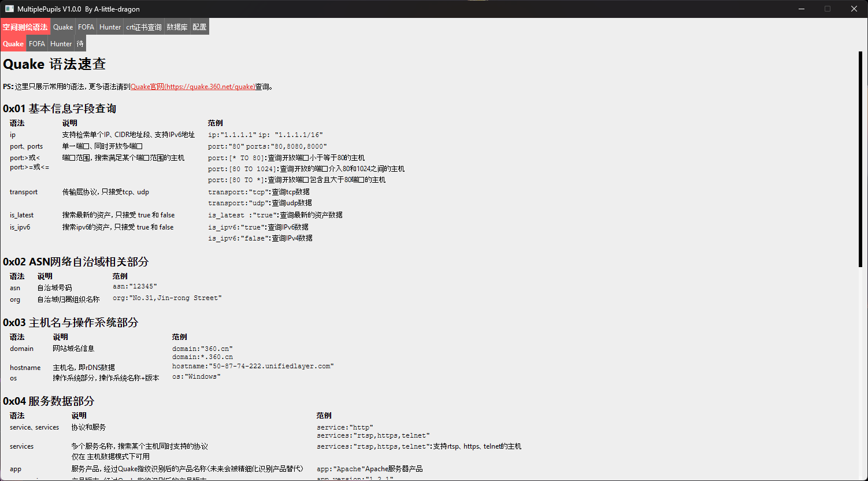Minimize the MultiplePupils window

[801, 9]
